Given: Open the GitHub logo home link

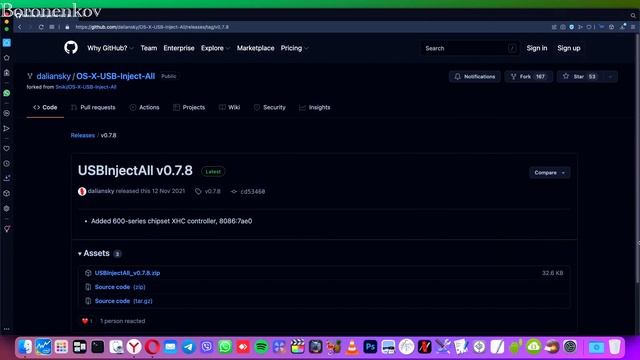Looking at the screenshot, I should (71, 48).
